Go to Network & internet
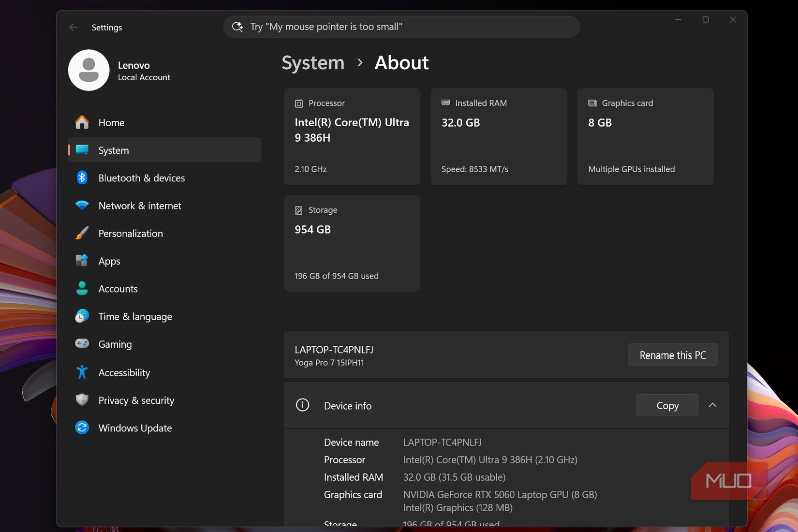The height and width of the screenshot is (532, 798). (164, 206)
